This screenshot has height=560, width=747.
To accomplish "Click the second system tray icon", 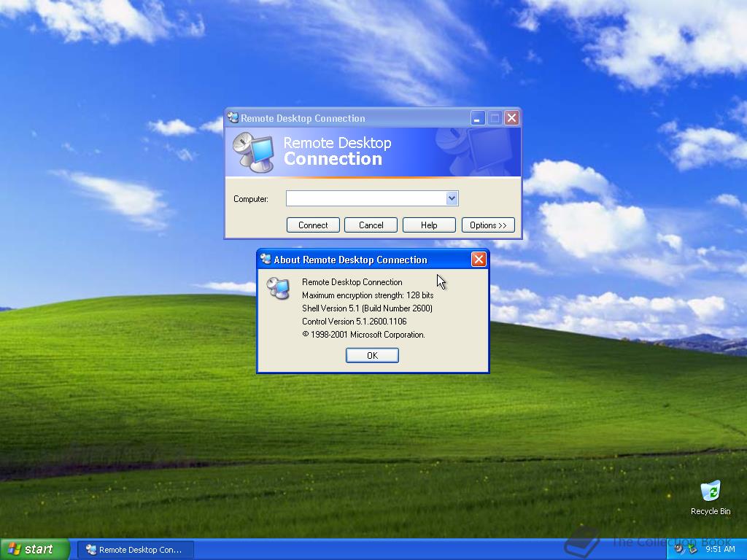I will pos(692,549).
